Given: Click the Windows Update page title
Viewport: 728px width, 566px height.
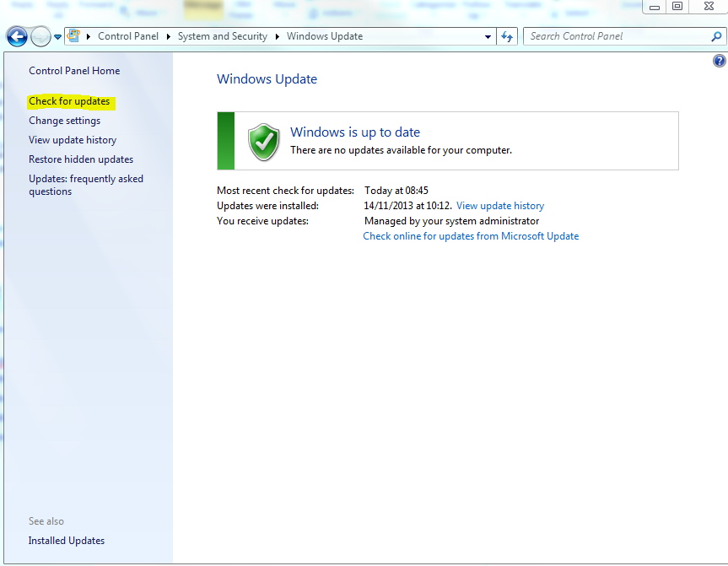Looking at the screenshot, I should point(267,79).
